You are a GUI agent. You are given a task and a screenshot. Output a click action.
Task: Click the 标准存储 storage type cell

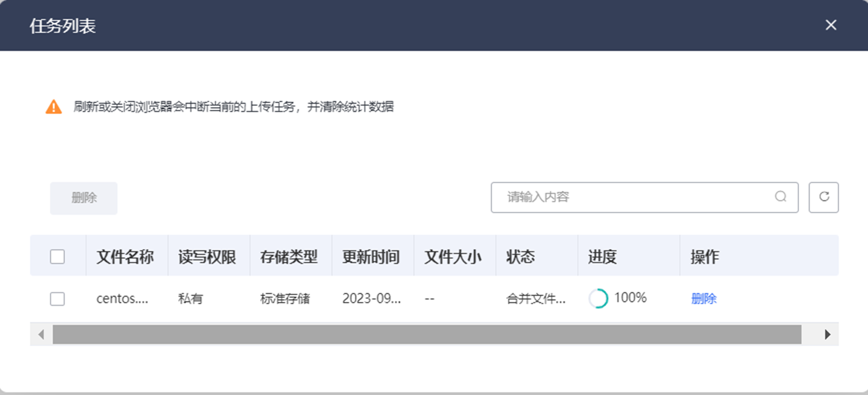click(285, 299)
